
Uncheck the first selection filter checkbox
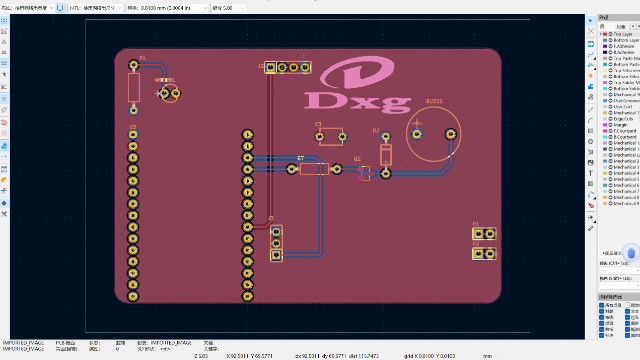tap(601, 305)
